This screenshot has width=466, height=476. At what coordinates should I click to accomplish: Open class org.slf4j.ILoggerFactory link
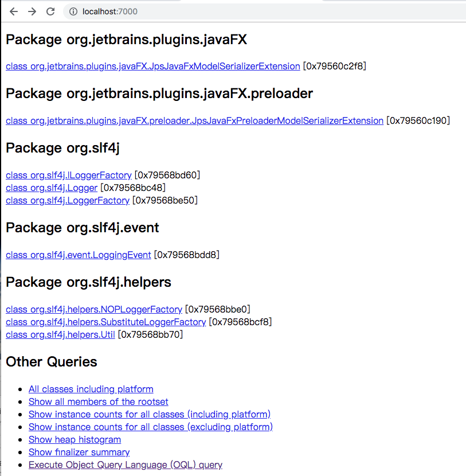pyautogui.click(x=69, y=175)
